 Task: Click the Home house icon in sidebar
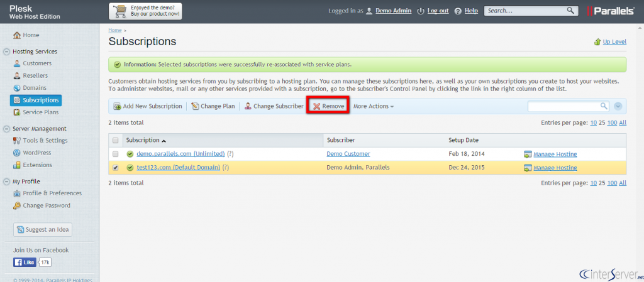pyautogui.click(x=17, y=35)
